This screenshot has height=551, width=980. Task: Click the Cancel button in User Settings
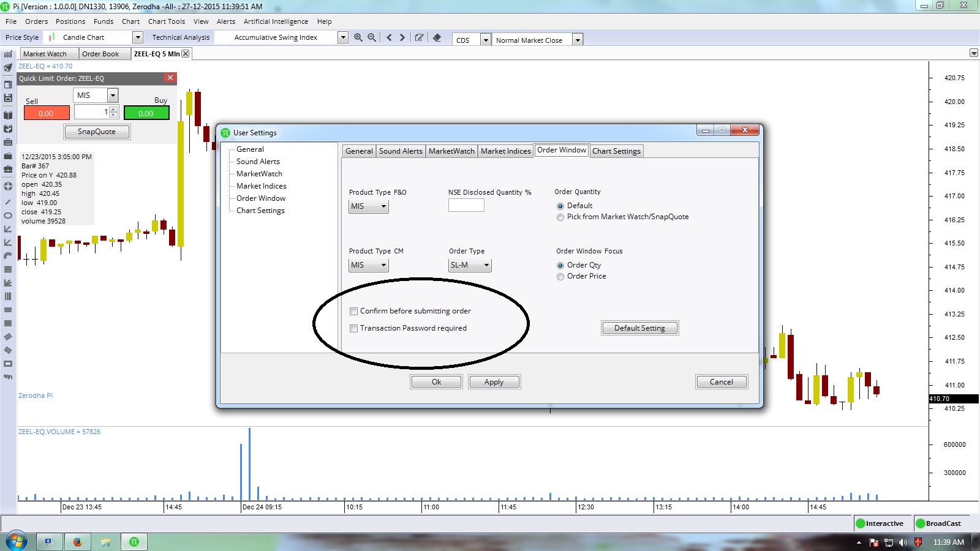point(722,382)
